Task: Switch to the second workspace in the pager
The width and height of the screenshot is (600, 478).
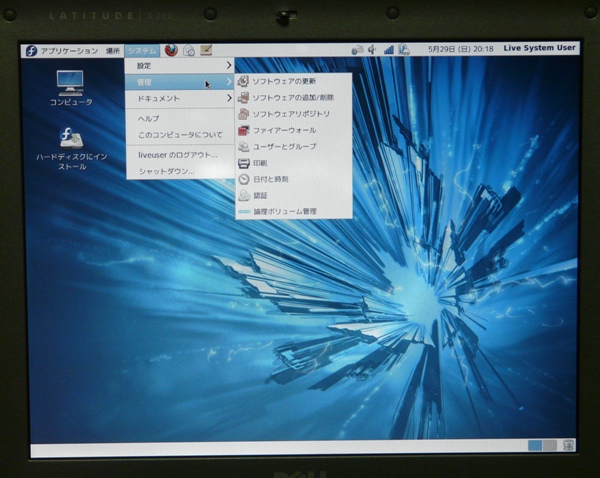Action: pyautogui.click(x=549, y=445)
